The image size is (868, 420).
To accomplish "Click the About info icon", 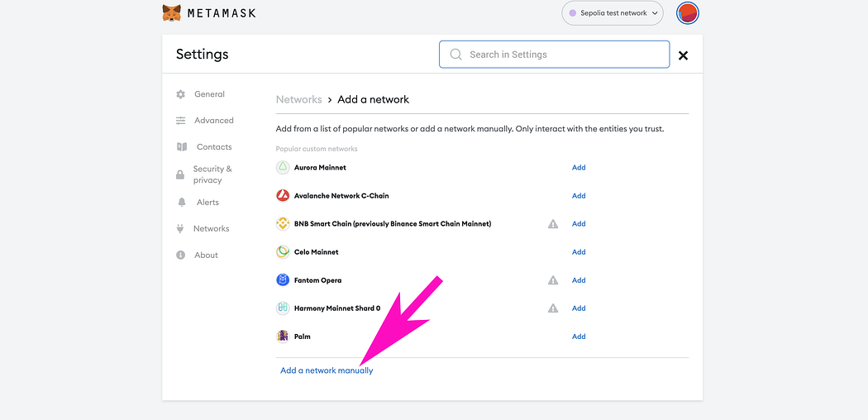I will [x=180, y=255].
